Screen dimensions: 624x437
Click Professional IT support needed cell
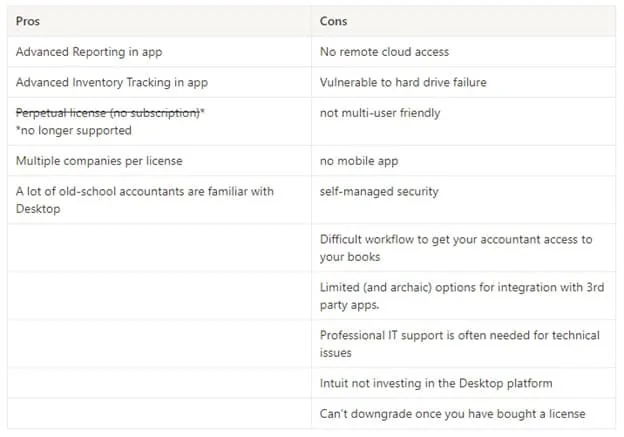click(x=463, y=344)
